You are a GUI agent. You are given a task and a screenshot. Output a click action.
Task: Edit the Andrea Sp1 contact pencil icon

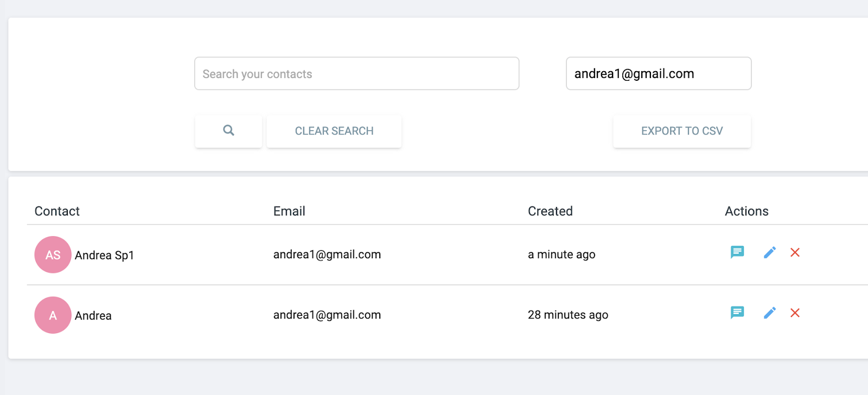[770, 252]
